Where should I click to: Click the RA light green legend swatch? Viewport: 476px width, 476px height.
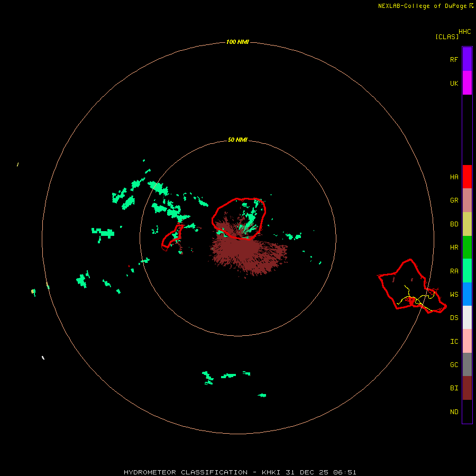point(467,271)
